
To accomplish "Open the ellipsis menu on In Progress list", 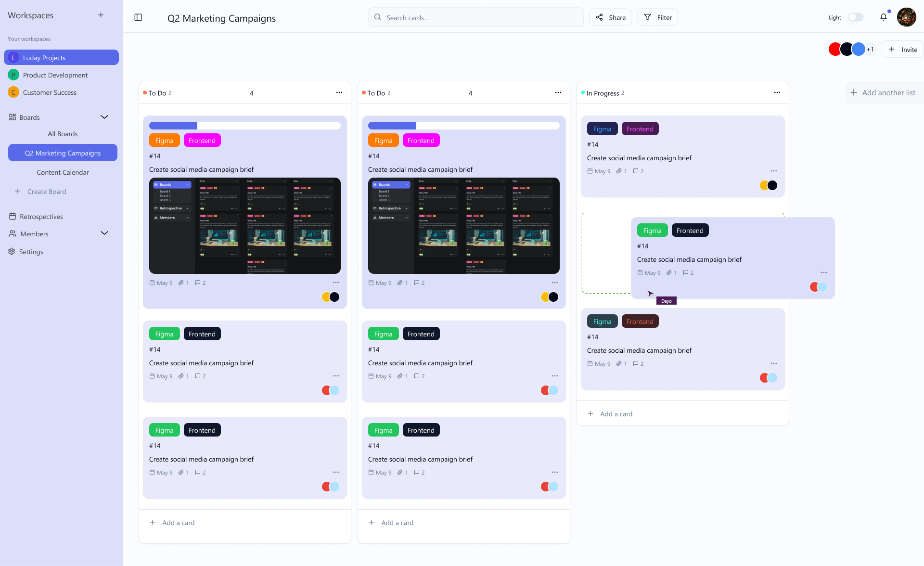I will click(777, 92).
